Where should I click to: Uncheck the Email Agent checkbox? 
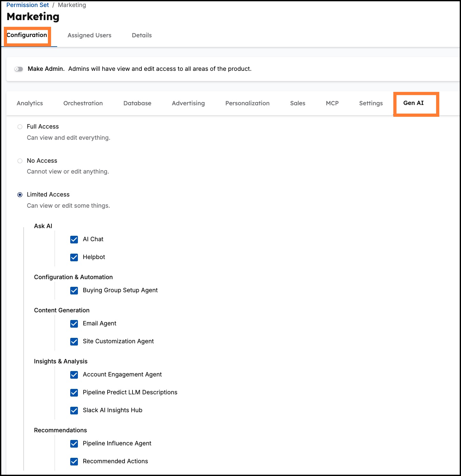point(74,324)
